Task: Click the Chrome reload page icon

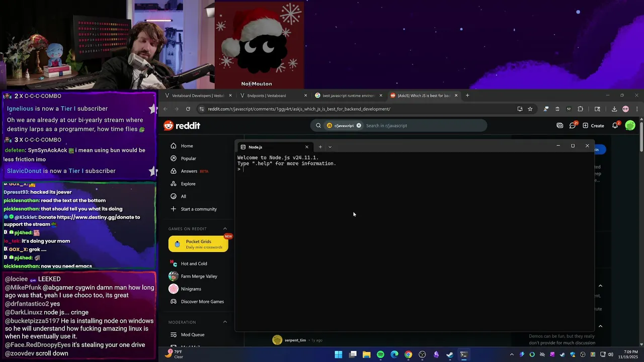Action: pos(188,109)
